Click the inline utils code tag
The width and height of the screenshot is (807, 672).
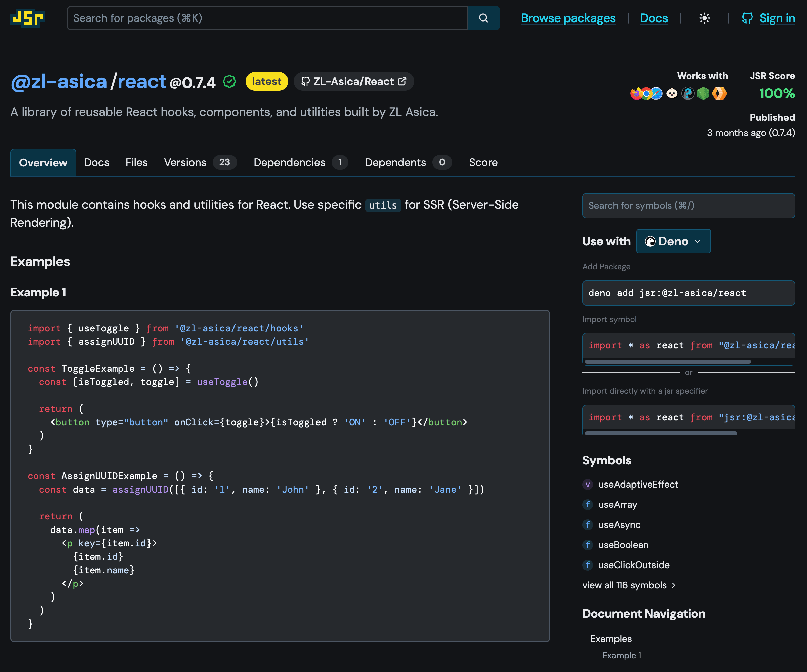click(383, 205)
